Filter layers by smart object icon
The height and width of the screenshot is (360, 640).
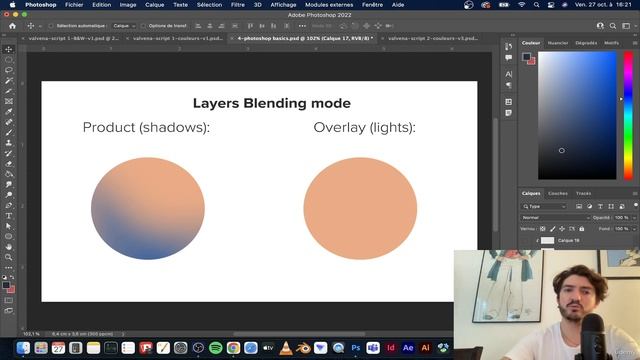pyautogui.click(x=622, y=207)
